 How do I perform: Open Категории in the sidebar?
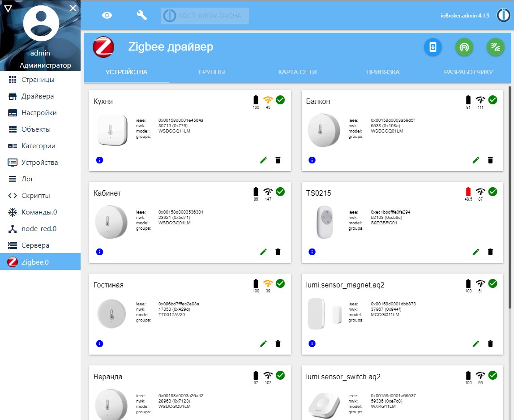tap(40, 146)
